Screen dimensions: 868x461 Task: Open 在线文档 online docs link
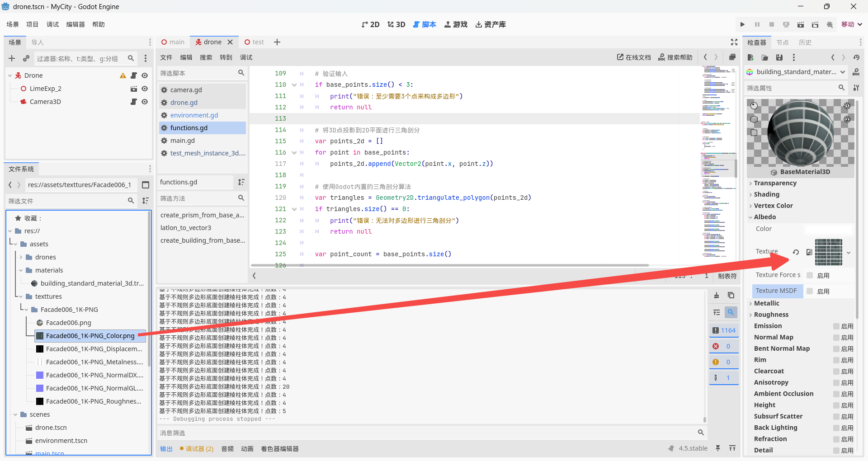634,57
